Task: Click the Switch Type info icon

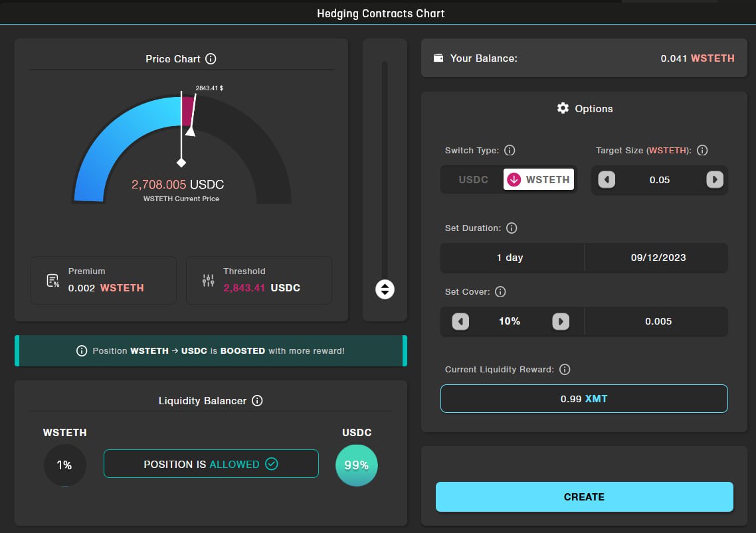Action: (x=510, y=151)
